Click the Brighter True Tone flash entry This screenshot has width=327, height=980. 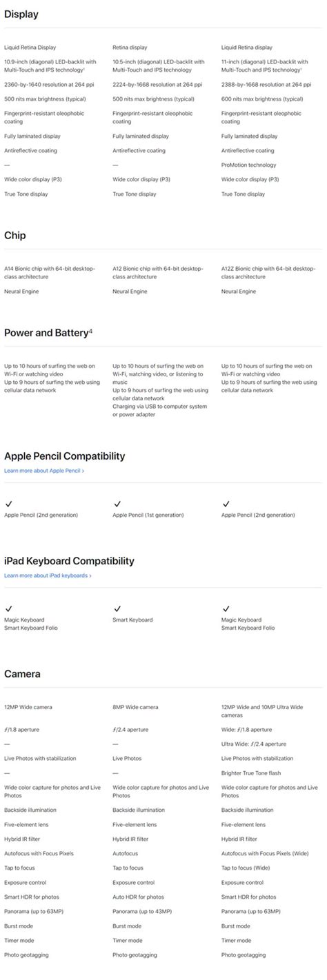pos(251,773)
